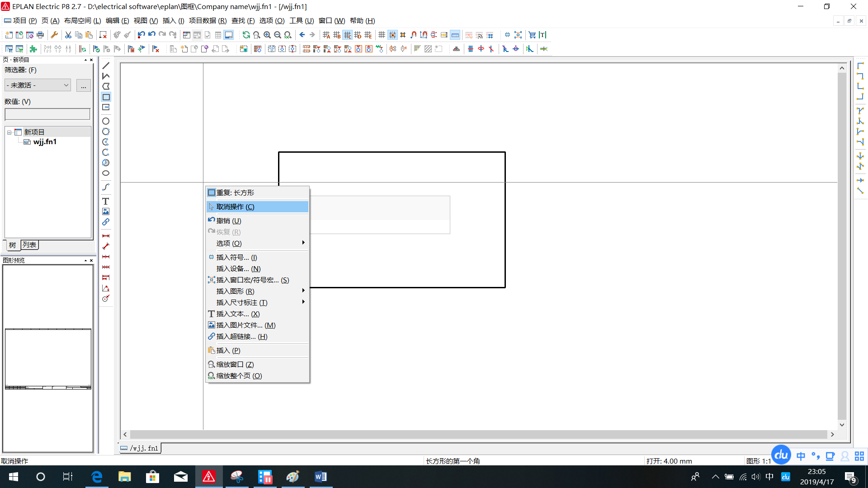Open Word from the Windows taskbar

(x=321, y=477)
